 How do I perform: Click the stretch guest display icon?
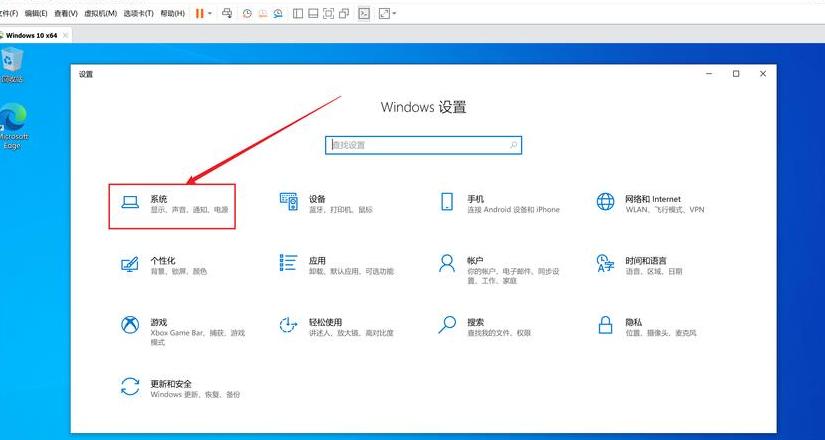(x=384, y=14)
